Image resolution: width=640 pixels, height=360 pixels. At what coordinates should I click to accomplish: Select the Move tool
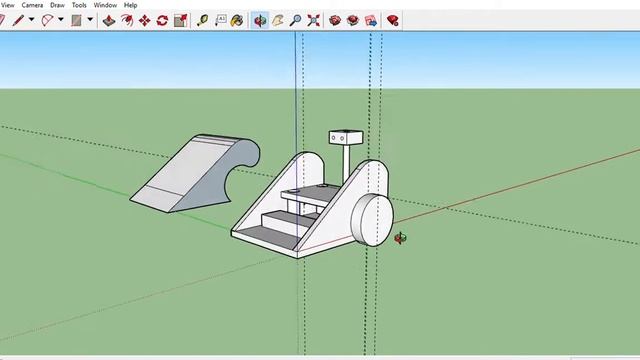pos(144,20)
